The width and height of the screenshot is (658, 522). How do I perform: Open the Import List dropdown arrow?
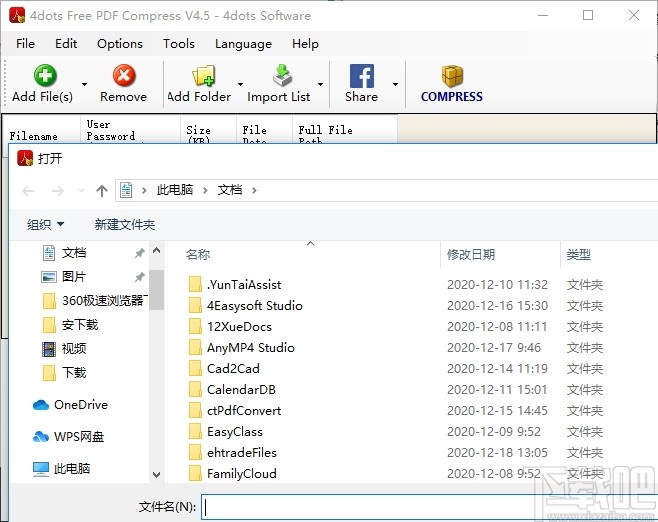[321, 84]
